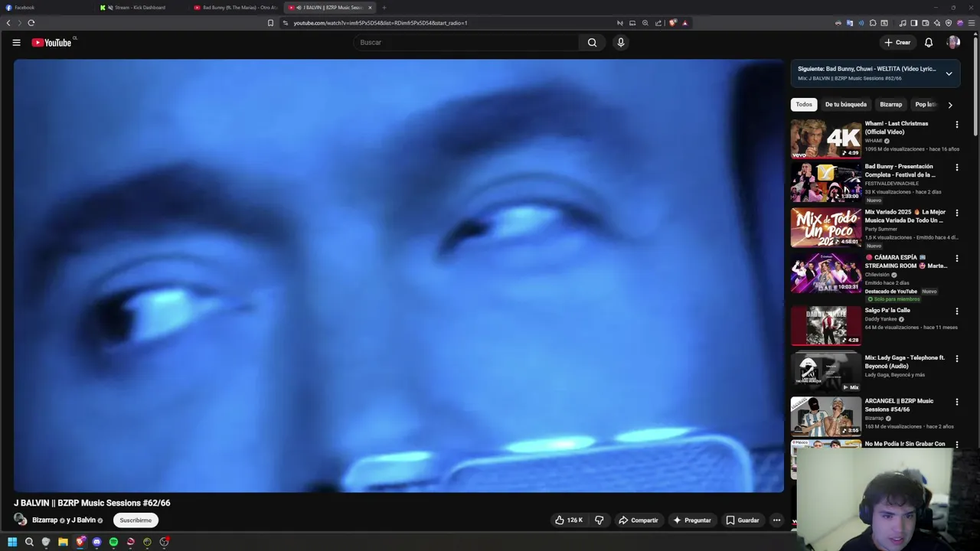Open options for CÁMARA ESPÍA streaming video

coord(956,258)
